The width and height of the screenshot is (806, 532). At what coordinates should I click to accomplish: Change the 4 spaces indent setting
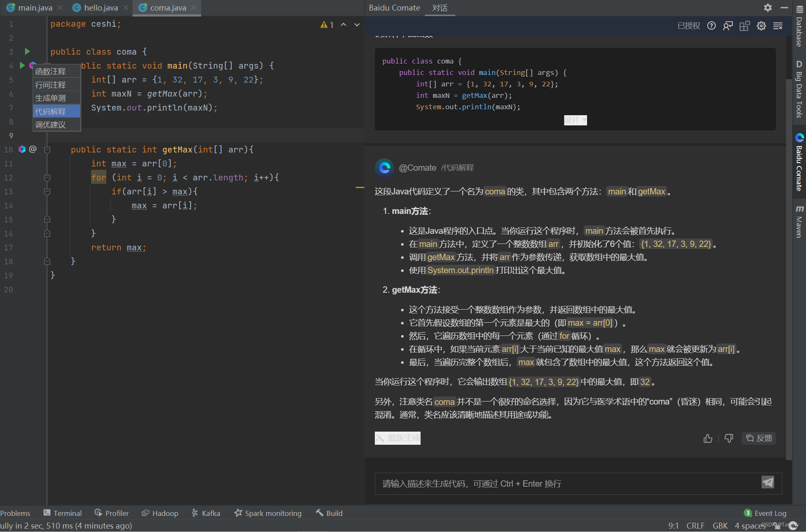[750, 526]
